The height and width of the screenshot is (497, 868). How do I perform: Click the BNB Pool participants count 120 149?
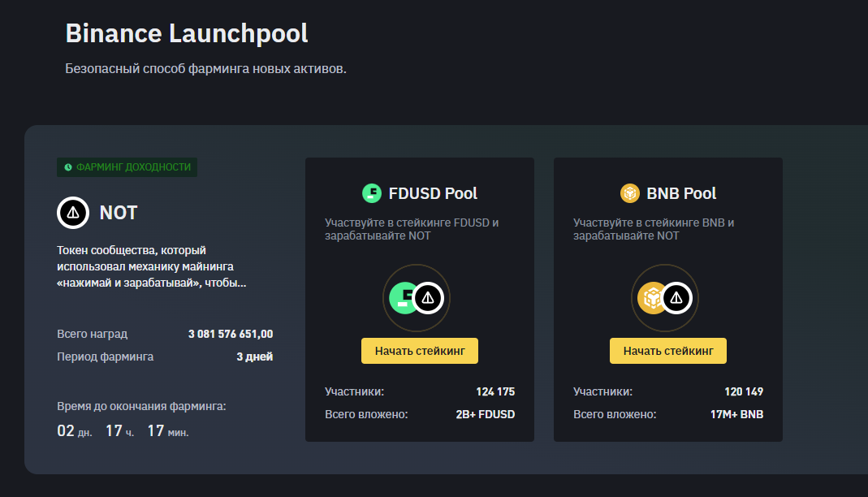click(x=744, y=391)
